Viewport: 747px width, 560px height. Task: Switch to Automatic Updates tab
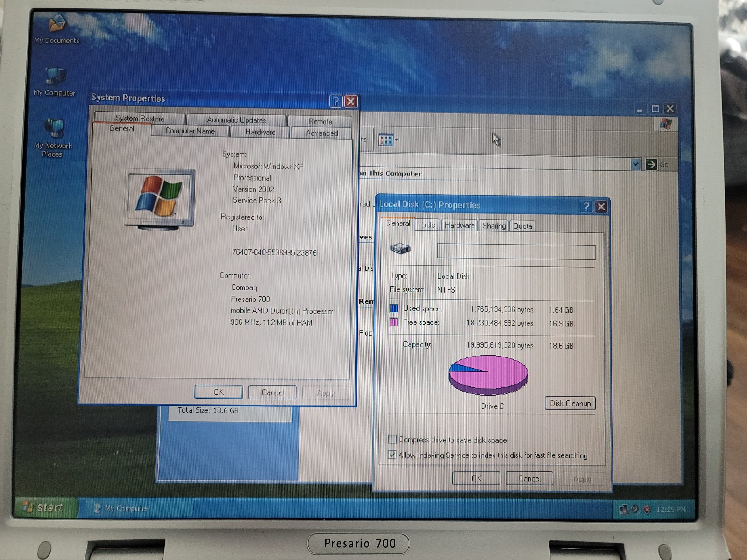[x=236, y=120]
